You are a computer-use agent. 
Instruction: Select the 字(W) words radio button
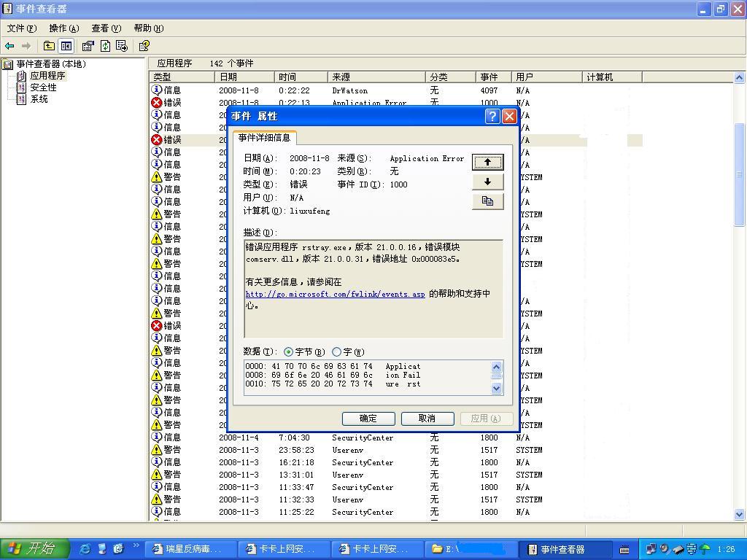point(336,352)
